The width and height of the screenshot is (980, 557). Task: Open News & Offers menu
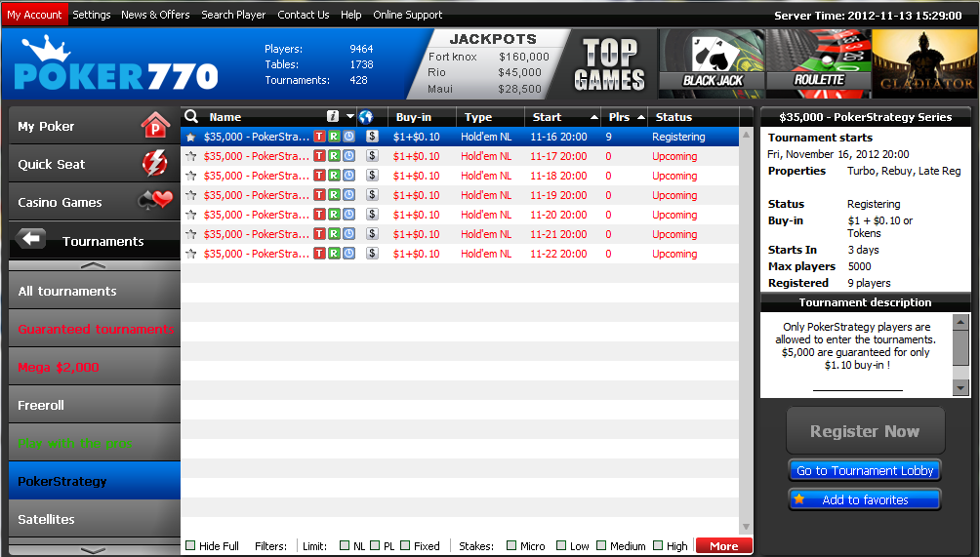point(155,15)
